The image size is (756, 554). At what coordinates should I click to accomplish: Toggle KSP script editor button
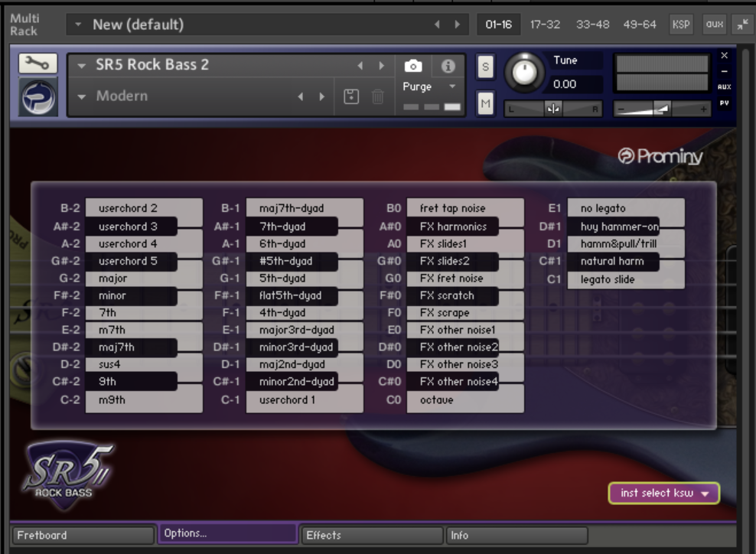coord(681,24)
